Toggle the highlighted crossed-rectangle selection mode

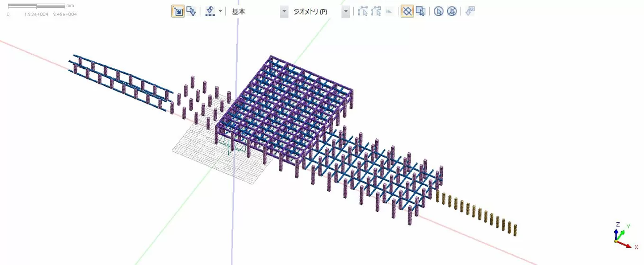[x=407, y=12]
